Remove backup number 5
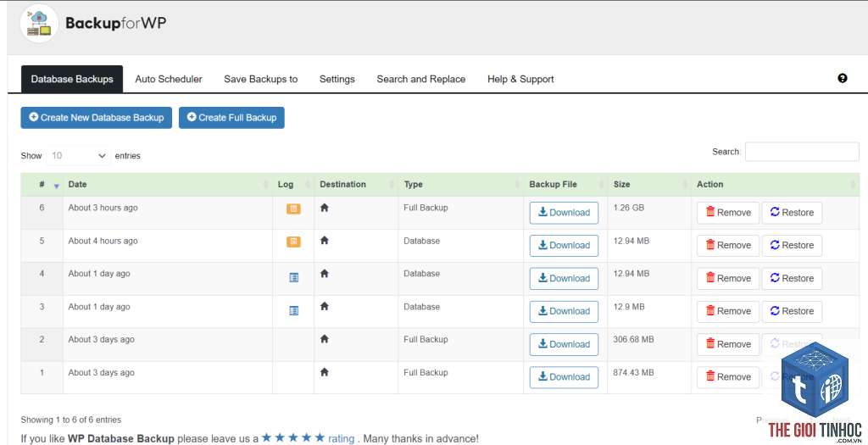The width and height of the screenshot is (868, 445). (728, 245)
